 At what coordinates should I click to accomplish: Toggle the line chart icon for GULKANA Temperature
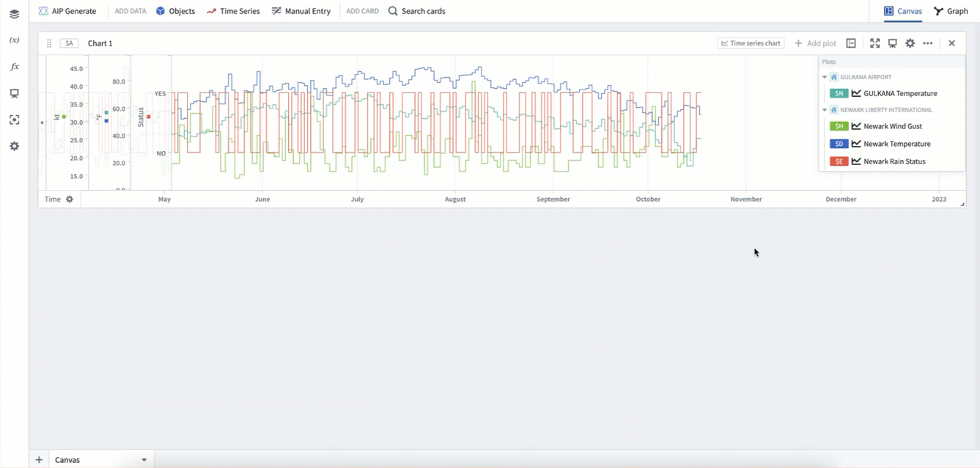855,93
